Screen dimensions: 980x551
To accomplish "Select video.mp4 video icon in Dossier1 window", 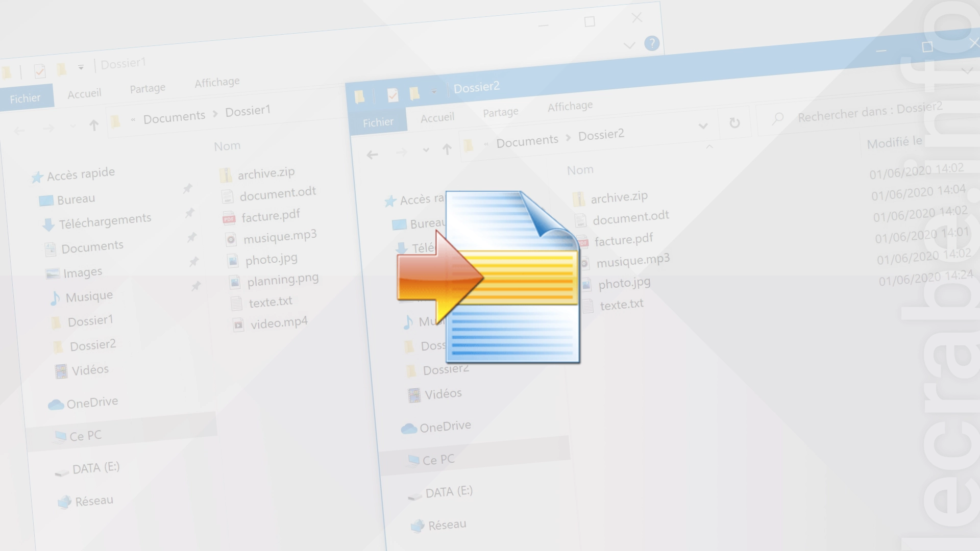I will (x=238, y=325).
